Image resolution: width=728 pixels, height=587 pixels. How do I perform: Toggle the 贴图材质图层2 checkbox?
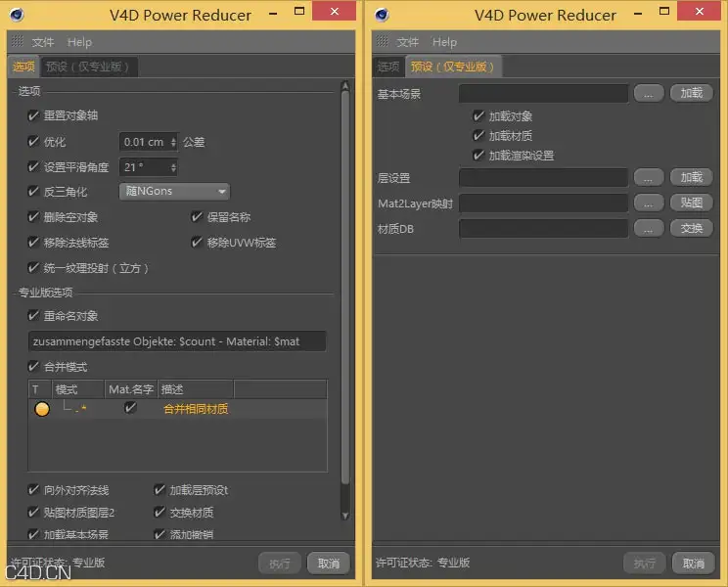(33, 513)
